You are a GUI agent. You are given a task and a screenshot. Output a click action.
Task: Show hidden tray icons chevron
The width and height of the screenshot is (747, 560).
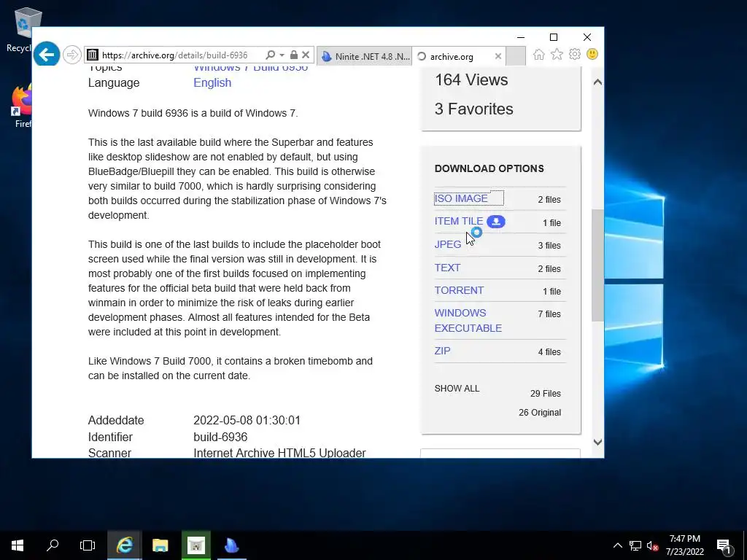coord(617,545)
